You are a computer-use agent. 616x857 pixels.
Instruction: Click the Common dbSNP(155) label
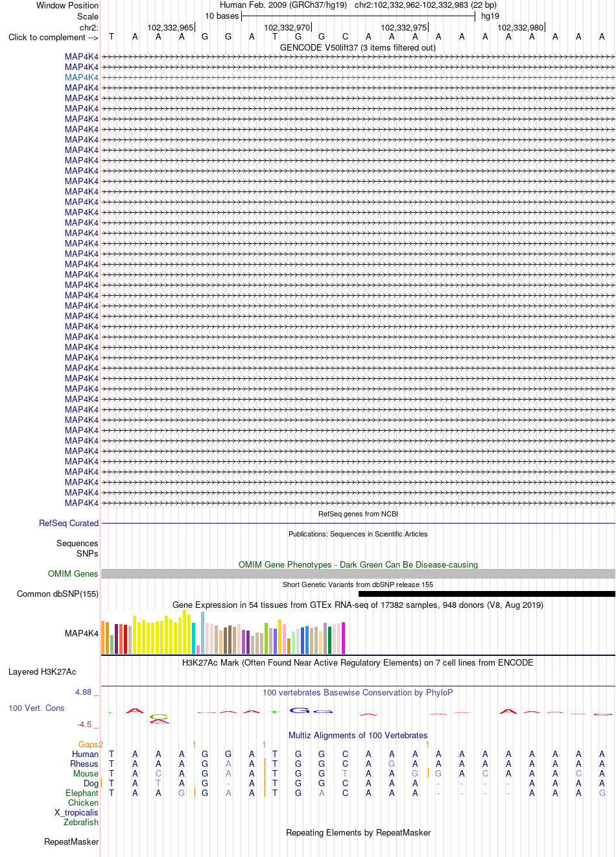point(58,594)
